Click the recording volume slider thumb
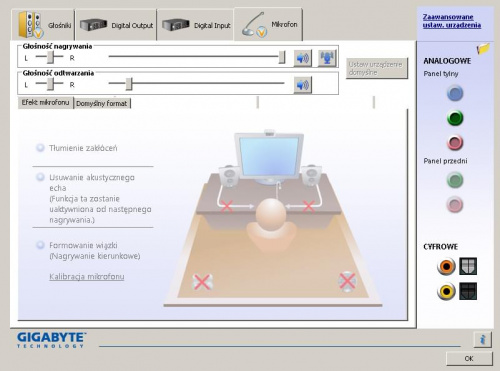Screen dimensions: 500x371 coord(282,57)
